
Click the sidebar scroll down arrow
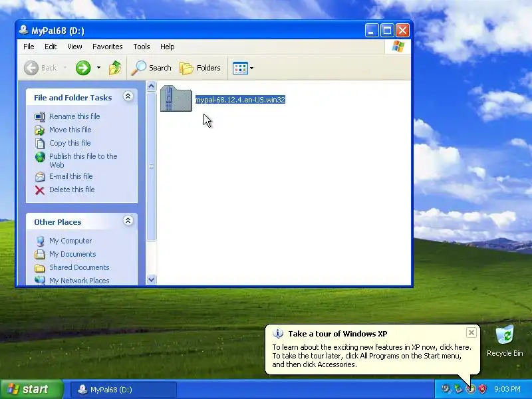point(152,279)
